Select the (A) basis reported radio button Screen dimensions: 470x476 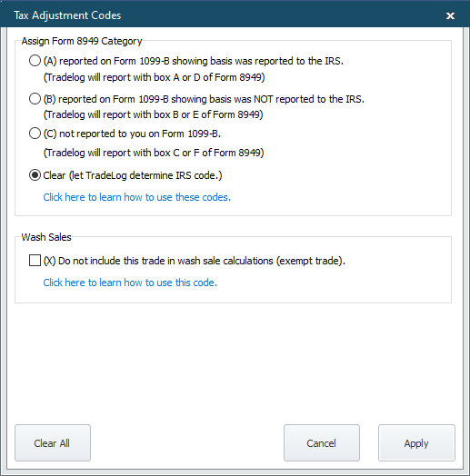click(35, 61)
